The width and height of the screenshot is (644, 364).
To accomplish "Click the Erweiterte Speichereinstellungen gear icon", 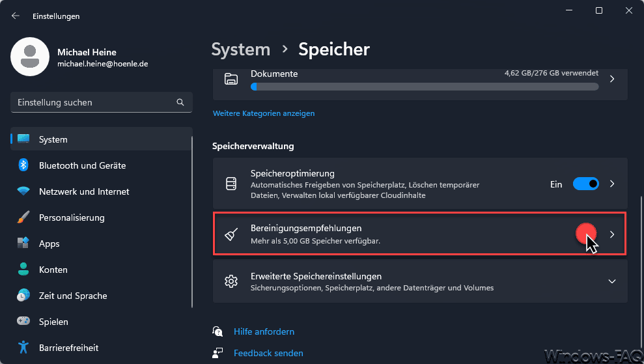I will [x=231, y=281].
